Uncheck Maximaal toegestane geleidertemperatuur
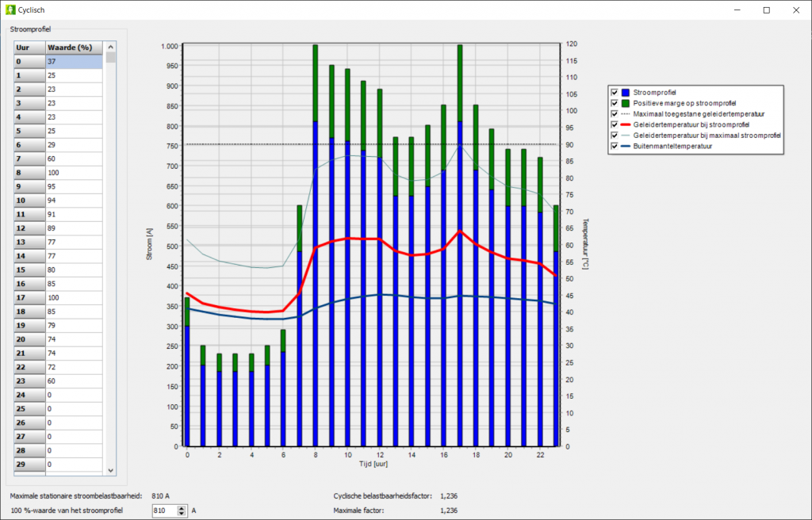This screenshot has width=812, height=520. [x=615, y=113]
